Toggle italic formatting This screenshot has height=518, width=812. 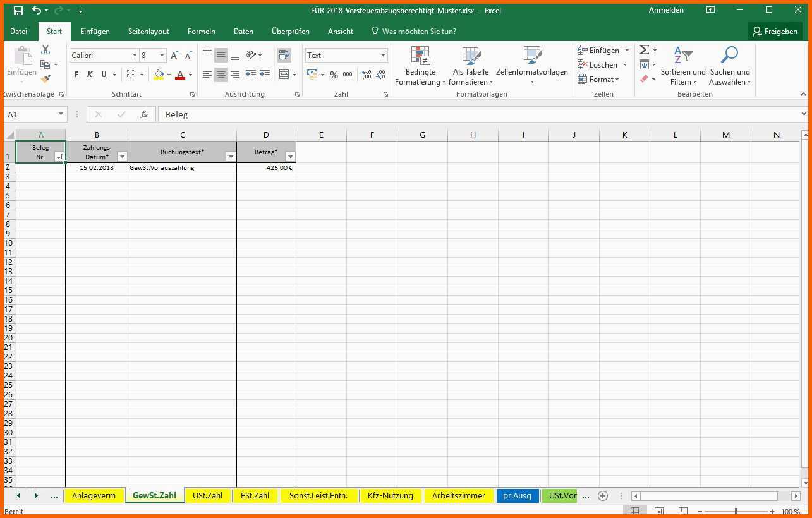pyautogui.click(x=90, y=75)
